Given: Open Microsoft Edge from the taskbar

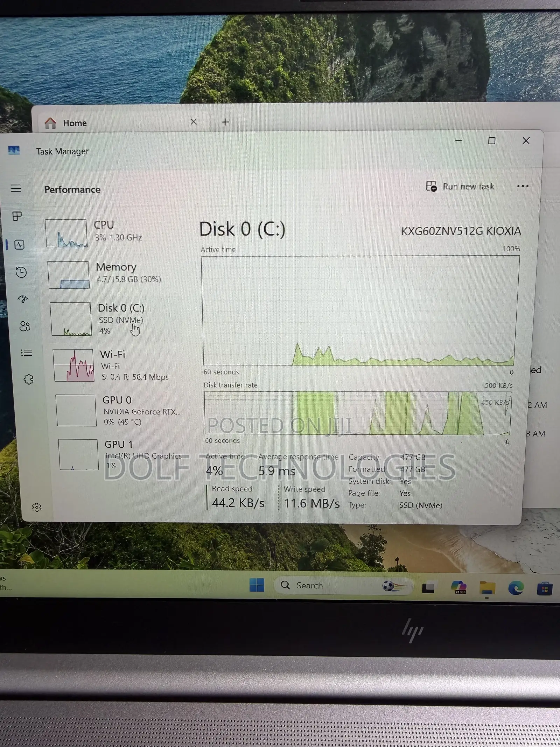Looking at the screenshot, I should click(516, 587).
